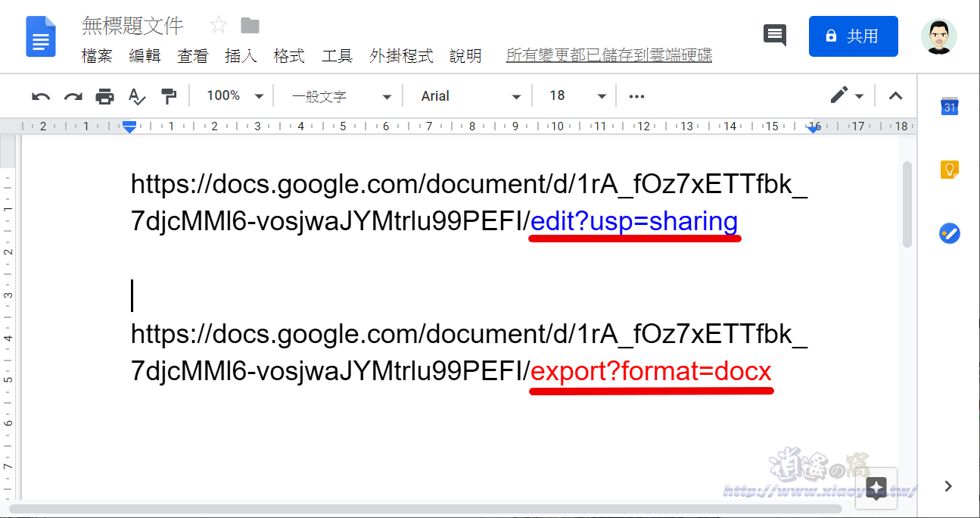Click the edit?usp=sharing link text
980x518 pixels.
(634, 222)
